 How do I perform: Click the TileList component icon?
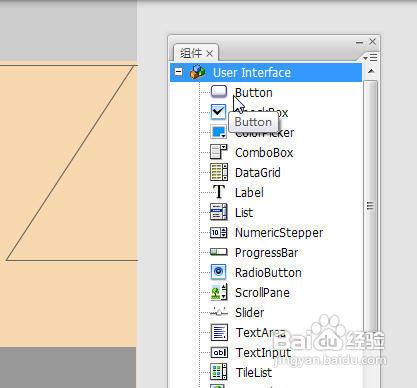coord(219,372)
